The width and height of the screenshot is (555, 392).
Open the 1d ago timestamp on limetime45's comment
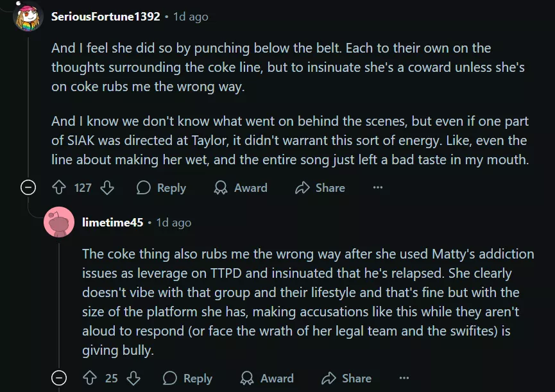[173, 223]
